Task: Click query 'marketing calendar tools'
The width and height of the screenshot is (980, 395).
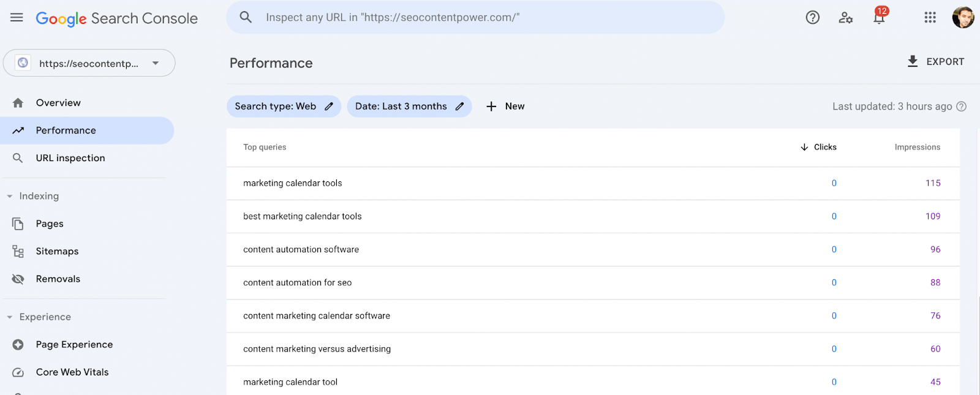Action: [x=293, y=183]
